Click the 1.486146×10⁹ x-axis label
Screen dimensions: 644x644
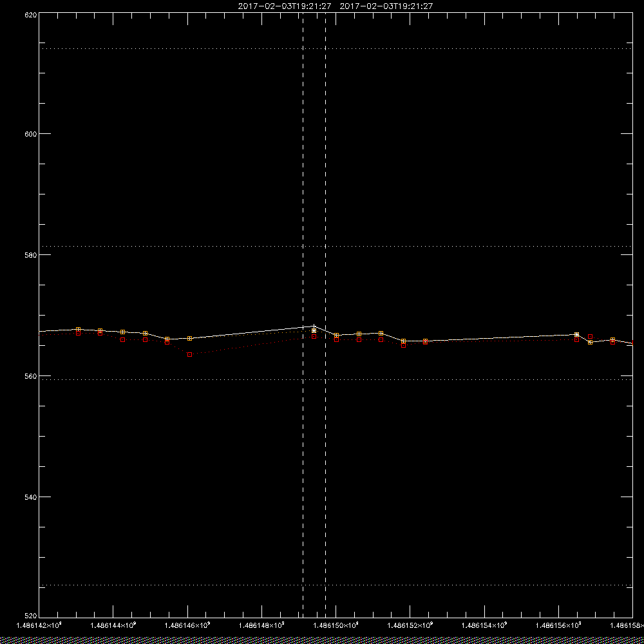tap(187, 625)
